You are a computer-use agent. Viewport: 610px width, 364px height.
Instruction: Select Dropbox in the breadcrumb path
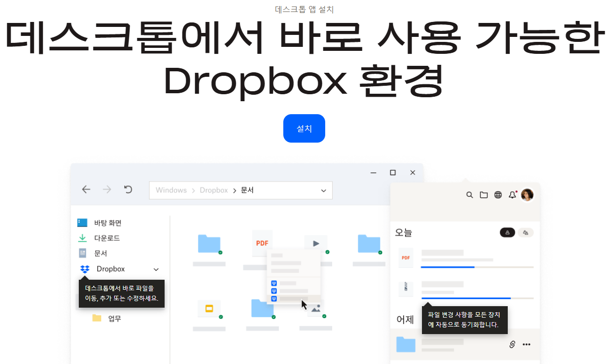213,190
